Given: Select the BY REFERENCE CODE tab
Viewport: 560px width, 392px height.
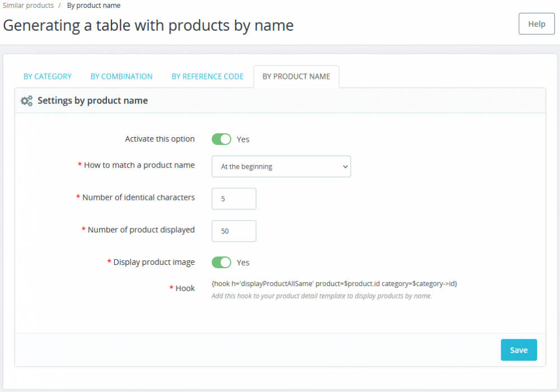Looking at the screenshot, I should click(x=208, y=76).
